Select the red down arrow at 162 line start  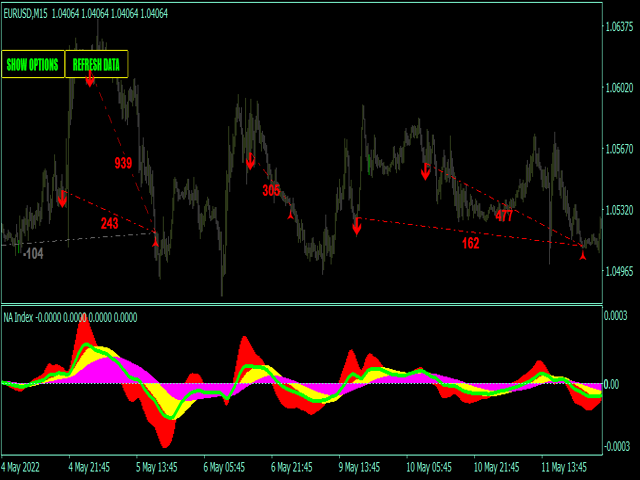coord(357,226)
